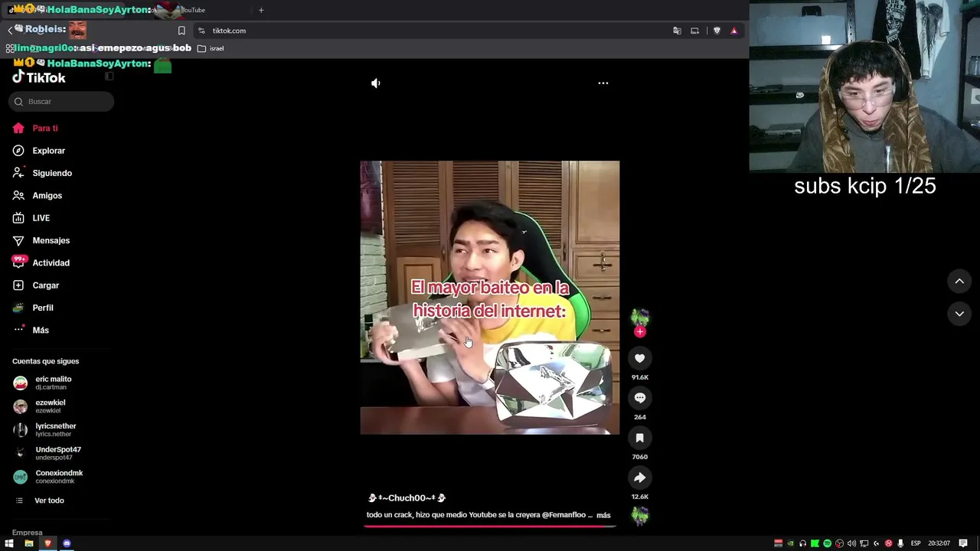This screenshot has height=551, width=980.
Task: Open the Windows Start menu
Action: click(x=9, y=543)
